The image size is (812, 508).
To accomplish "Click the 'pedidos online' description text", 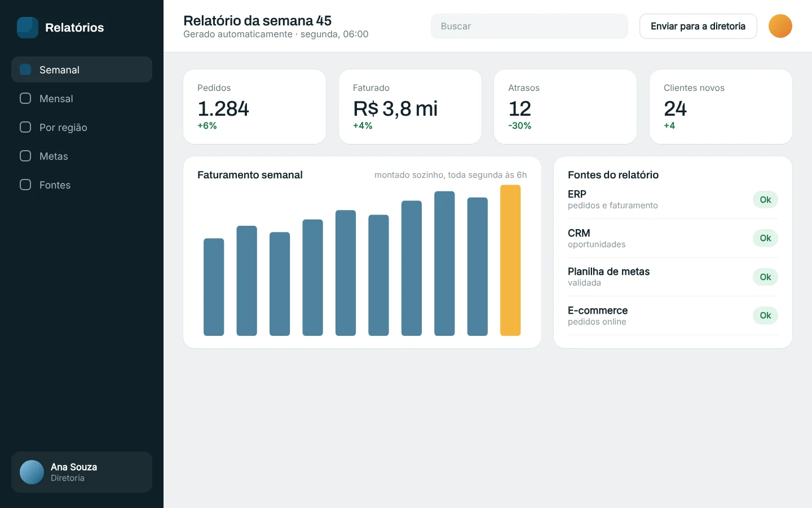I will pos(597,322).
